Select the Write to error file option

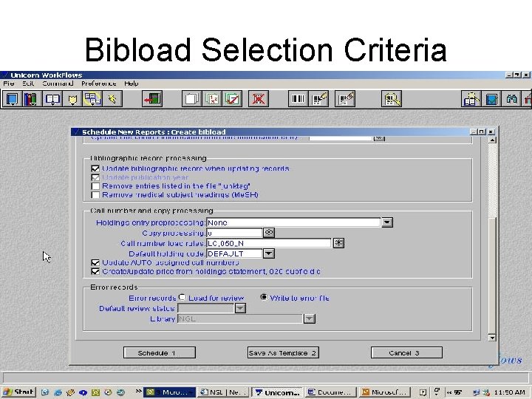coord(264,297)
